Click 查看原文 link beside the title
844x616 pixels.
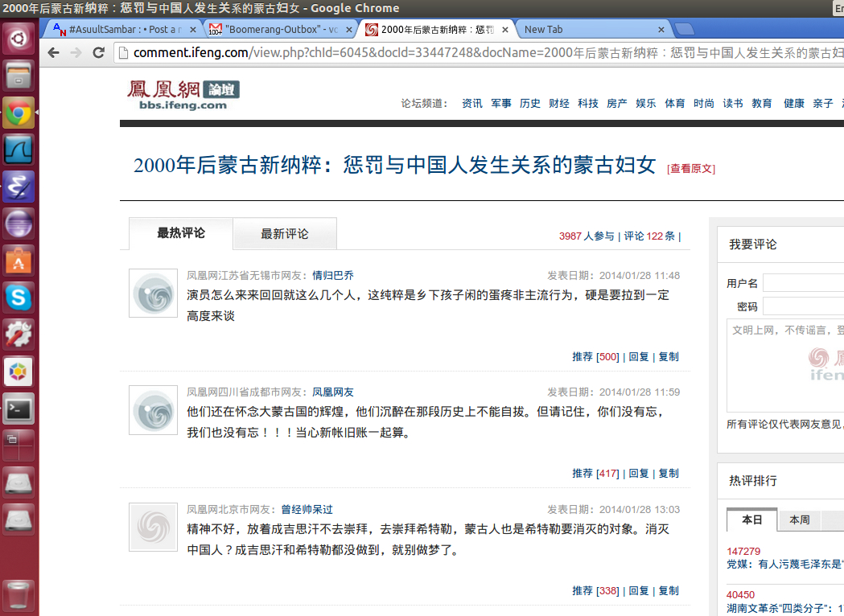click(x=690, y=169)
